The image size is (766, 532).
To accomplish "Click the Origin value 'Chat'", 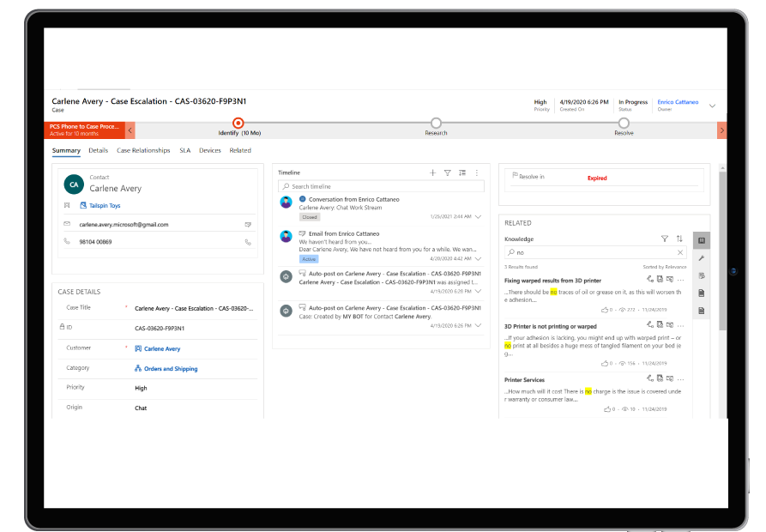I will pyautogui.click(x=141, y=408).
